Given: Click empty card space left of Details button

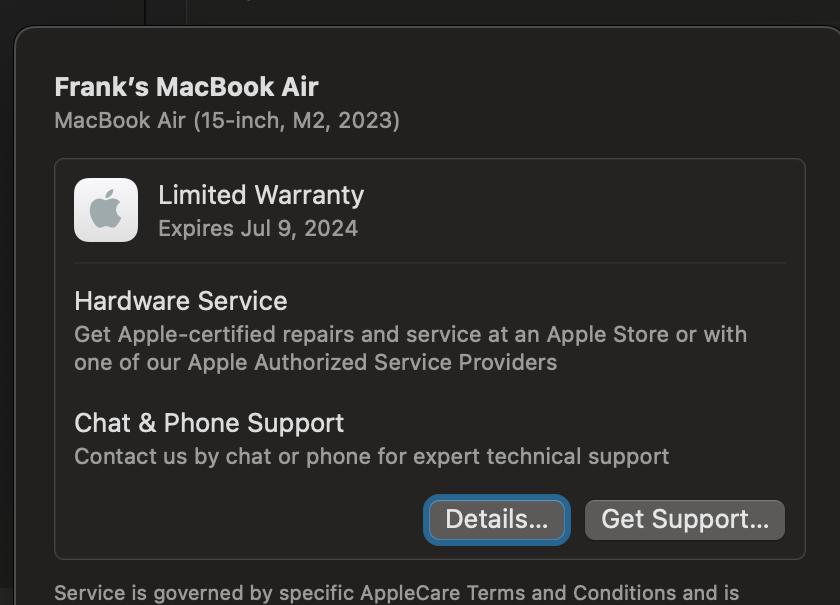Looking at the screenshot, I should [x=240, y=520].
